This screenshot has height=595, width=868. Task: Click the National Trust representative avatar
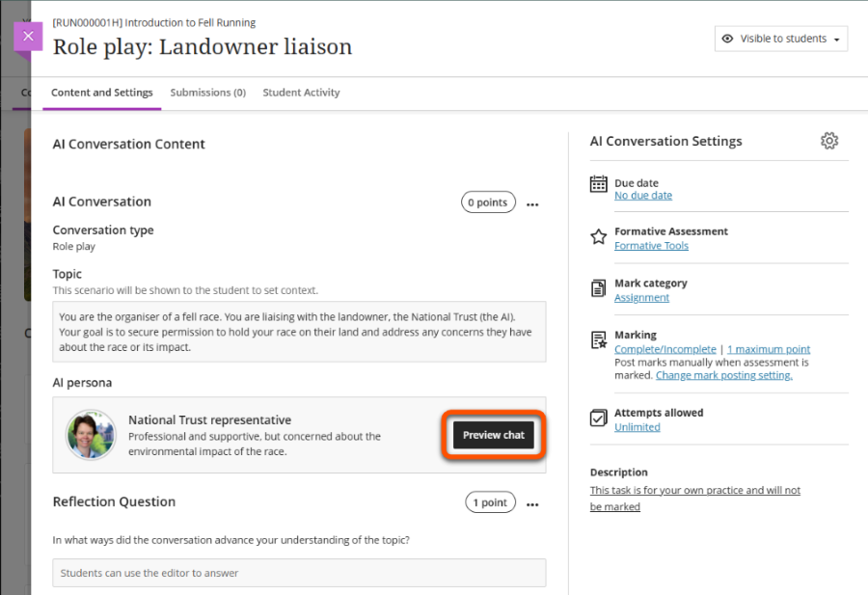(91, 435)
